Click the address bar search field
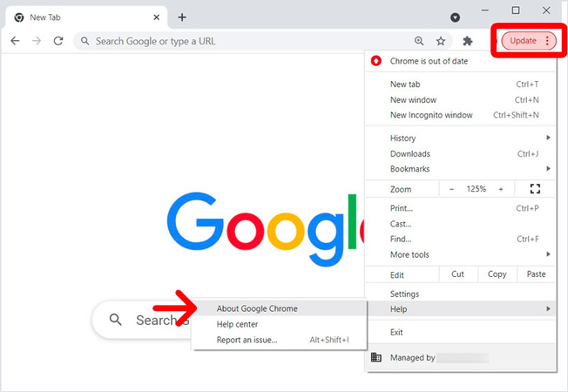 [x=244, y=41]
